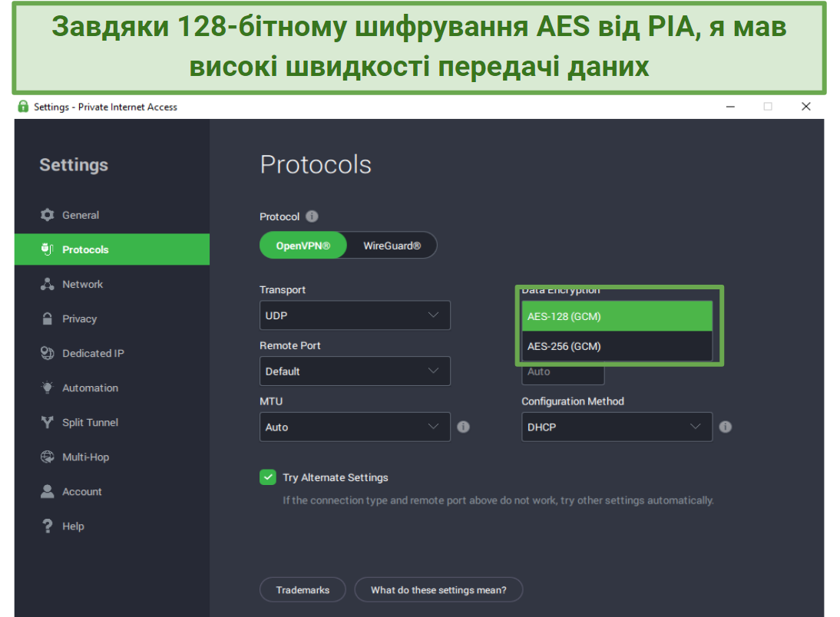Screen dimensions: 840x617
Task: Click the Split Tunnel fork icon
Action: 47,422
